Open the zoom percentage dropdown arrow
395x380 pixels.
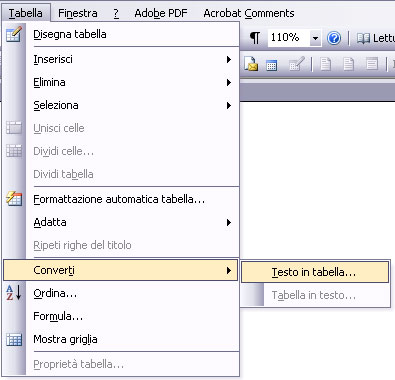[315, 38]
